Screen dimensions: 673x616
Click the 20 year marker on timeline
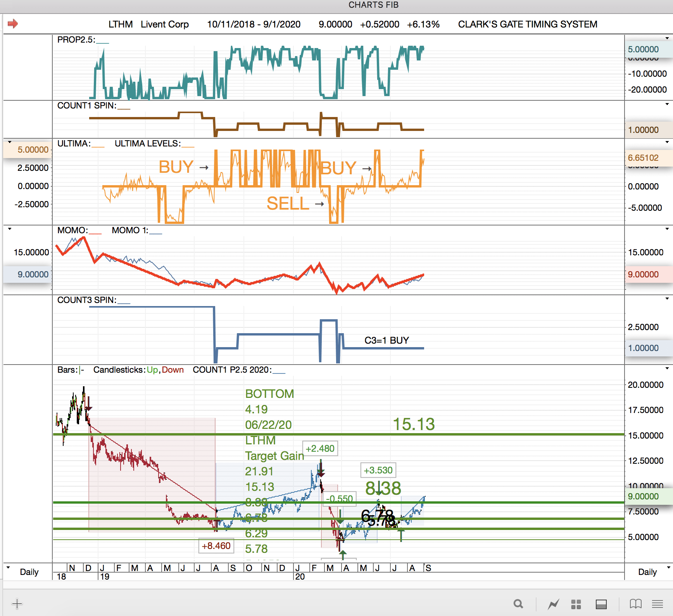[x=300, y=576]
